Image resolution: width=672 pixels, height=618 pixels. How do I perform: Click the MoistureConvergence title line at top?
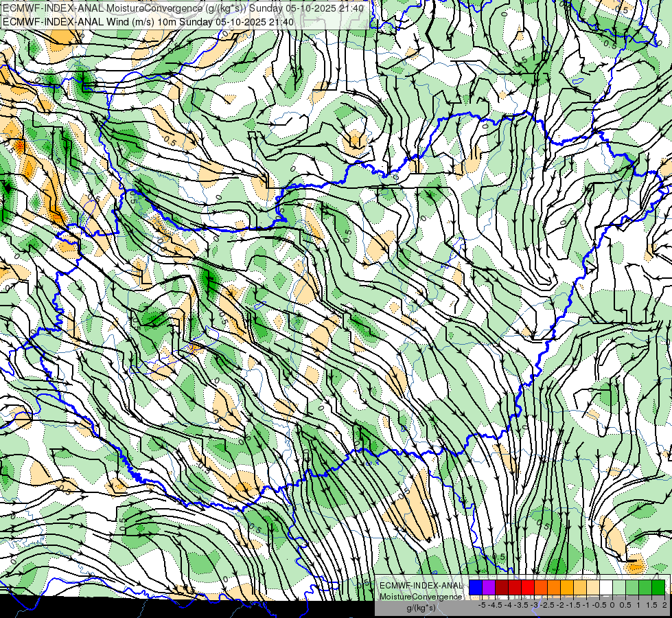183,8
